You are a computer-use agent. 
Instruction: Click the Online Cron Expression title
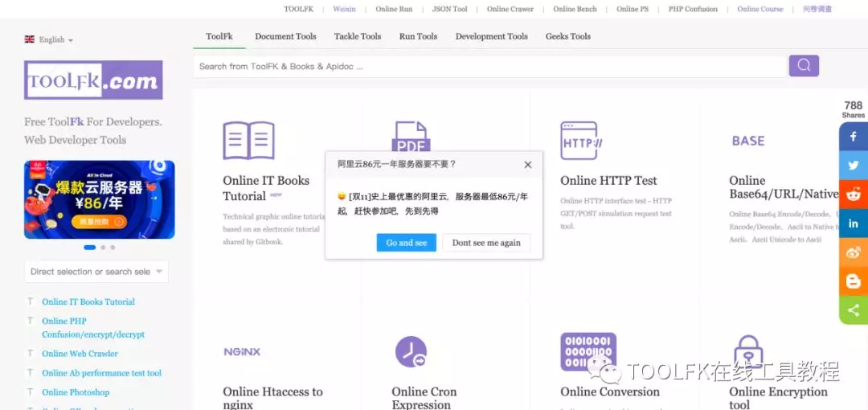[x=424, y=398]
